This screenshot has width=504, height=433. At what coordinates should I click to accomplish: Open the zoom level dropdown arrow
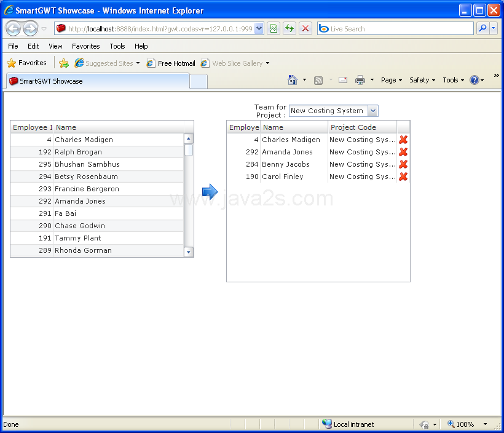tap(485, 424)
